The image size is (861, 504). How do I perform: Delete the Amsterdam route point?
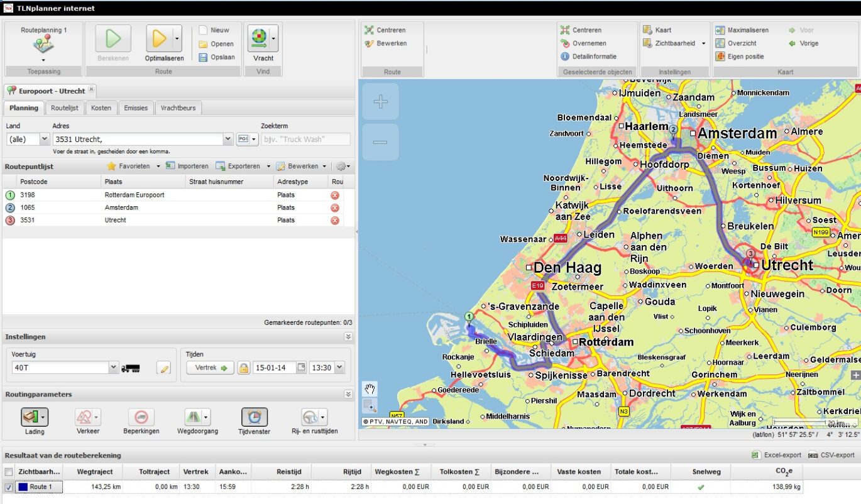(334, 208)
